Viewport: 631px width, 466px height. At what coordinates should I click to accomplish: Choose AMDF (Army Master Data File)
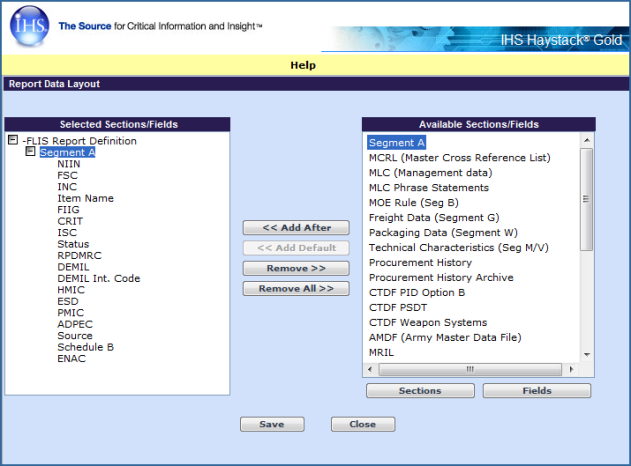[445, 337]
